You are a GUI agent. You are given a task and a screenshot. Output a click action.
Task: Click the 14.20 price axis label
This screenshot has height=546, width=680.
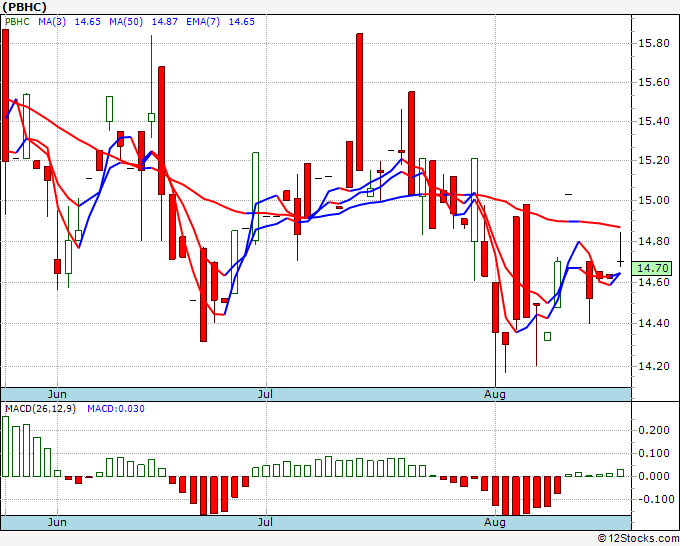pyautogui.click(x=654, y=366)
